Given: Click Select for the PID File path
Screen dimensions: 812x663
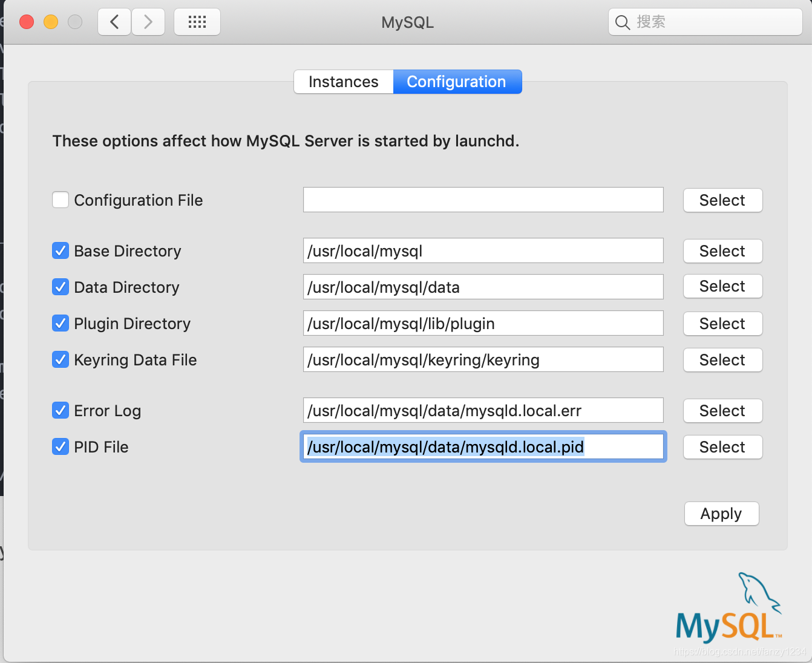Looking at the screenshot, I should [722, 447].
